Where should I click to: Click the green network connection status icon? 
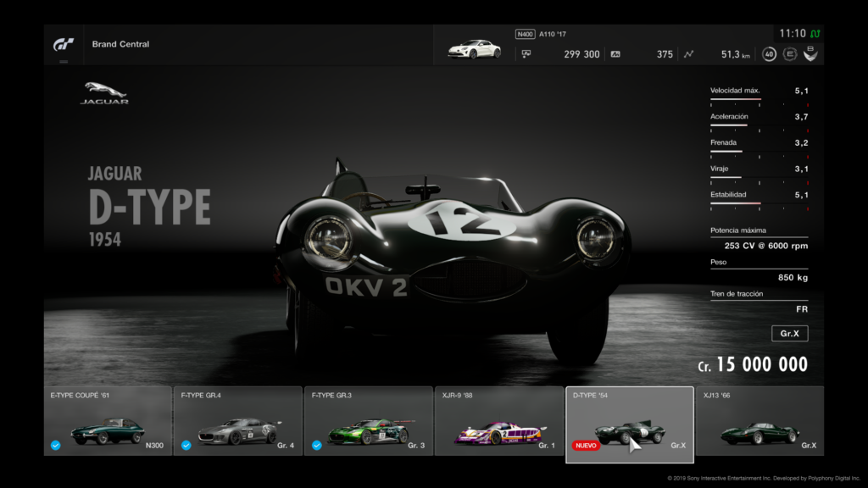pyautogui.click(x=815, y=34)
